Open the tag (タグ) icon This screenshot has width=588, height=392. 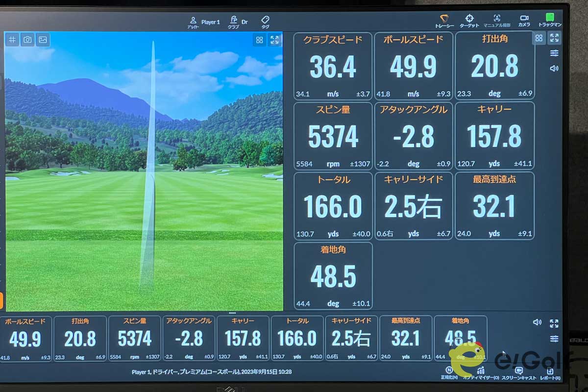click(265, 23)
